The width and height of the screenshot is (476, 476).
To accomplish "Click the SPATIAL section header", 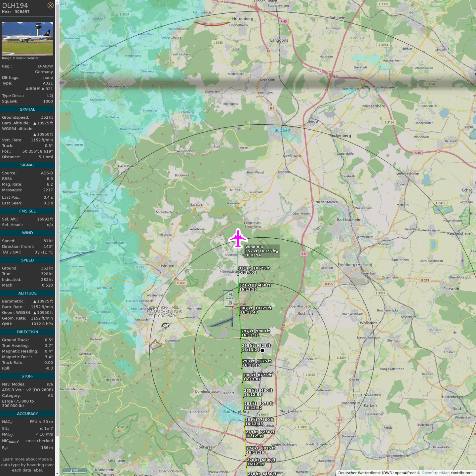I will pos(27,109).
